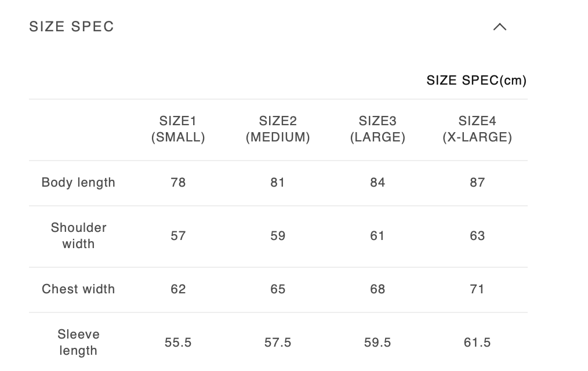Click Sleeve length value 59.5 for LARGE
The height and width of the screenshot is (371, 588).
tap(378, 343)
